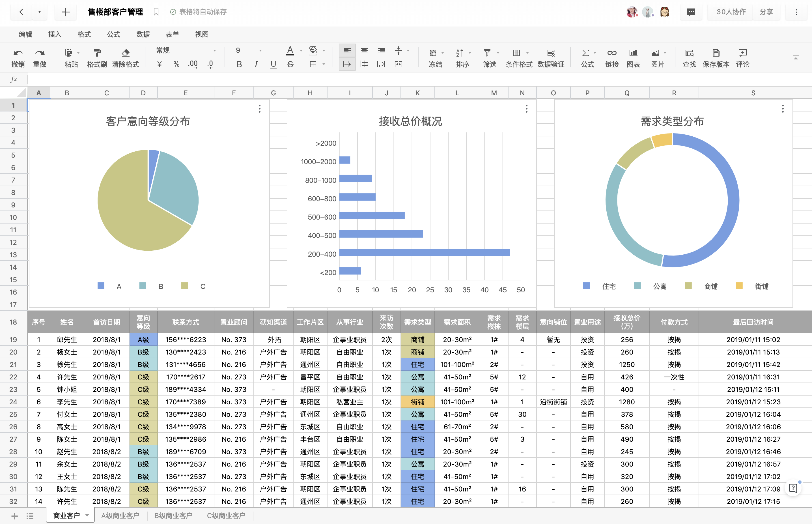Open the more options menu at top right
812x524 pixels.
[x=796, y=12]
